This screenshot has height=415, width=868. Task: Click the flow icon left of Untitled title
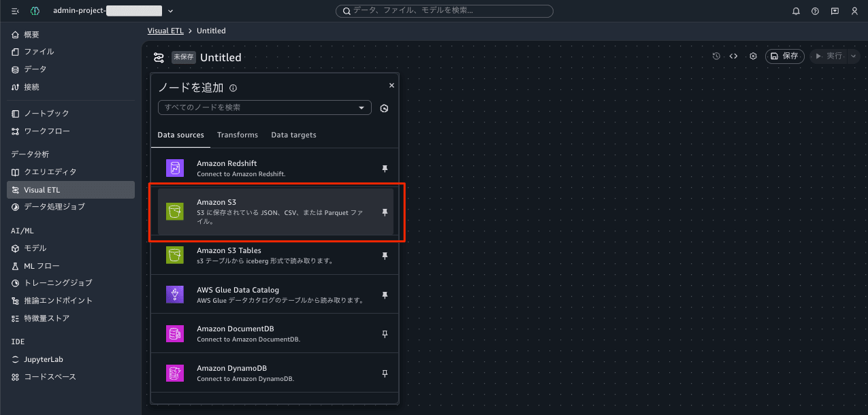(x=159, y=57)
